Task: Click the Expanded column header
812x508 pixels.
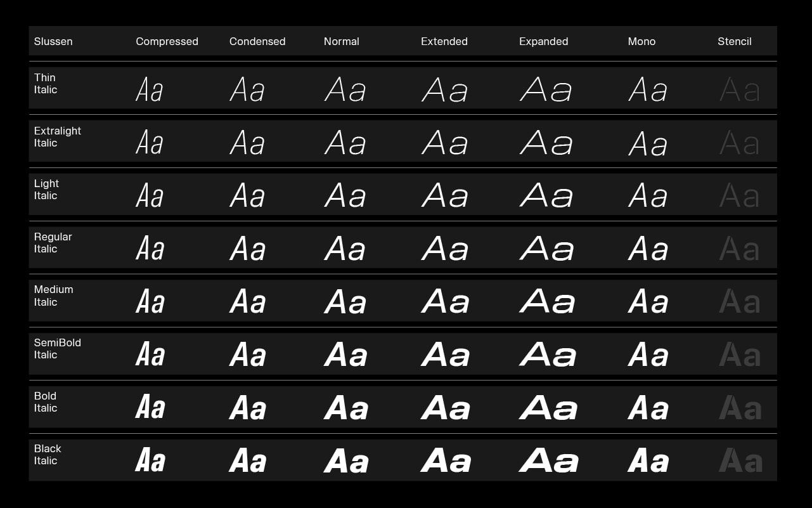Action: pos(543,41)
